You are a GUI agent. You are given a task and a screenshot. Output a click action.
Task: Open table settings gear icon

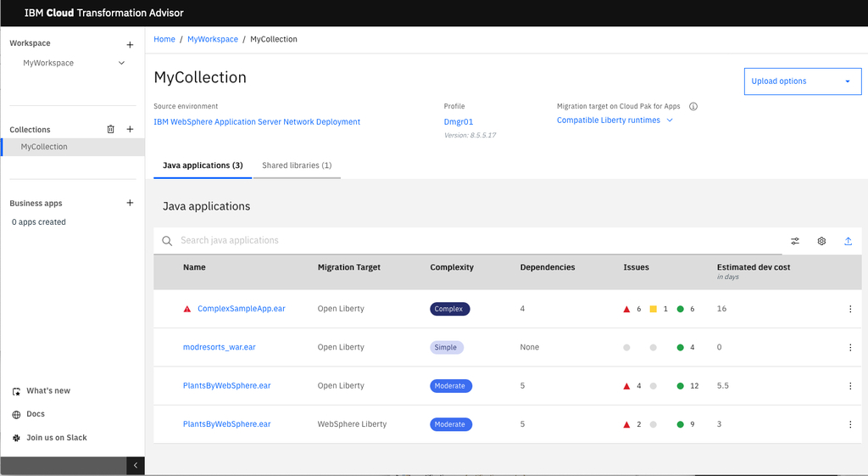[x=821, y=241]
